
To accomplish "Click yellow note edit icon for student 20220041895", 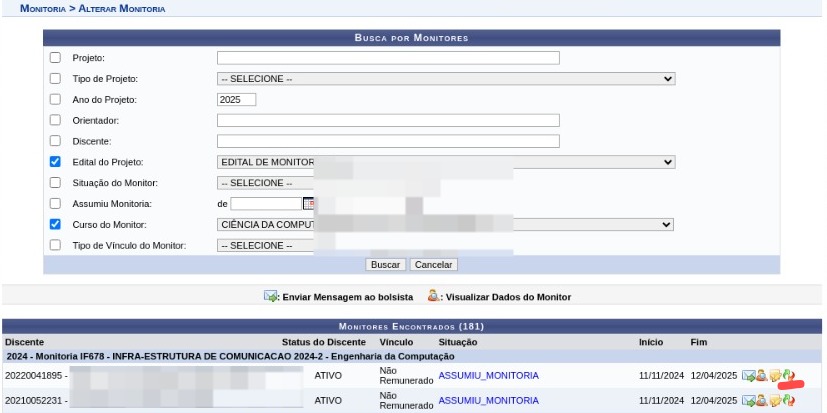I will pos(774,376).
